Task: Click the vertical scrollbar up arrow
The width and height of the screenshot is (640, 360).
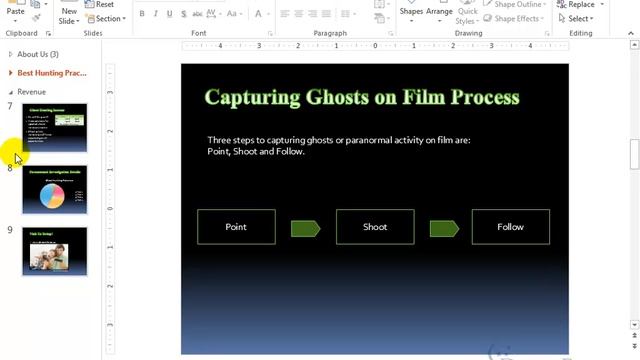Action: tap(634, 44)
